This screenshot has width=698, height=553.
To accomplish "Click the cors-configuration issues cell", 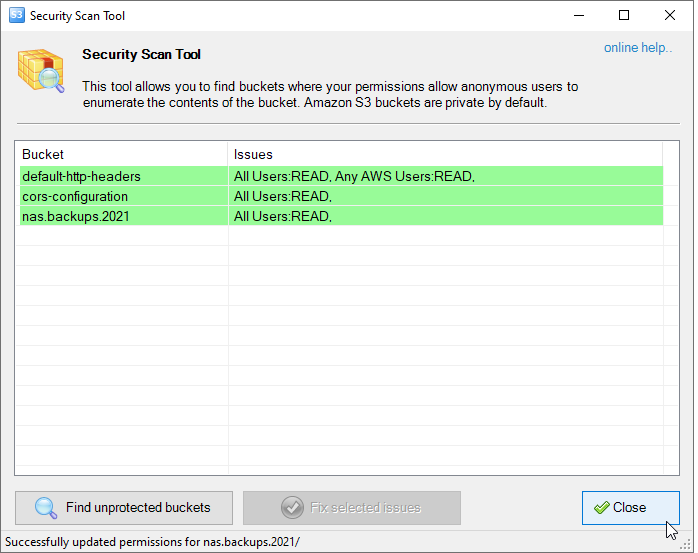I will pos(446,196).
